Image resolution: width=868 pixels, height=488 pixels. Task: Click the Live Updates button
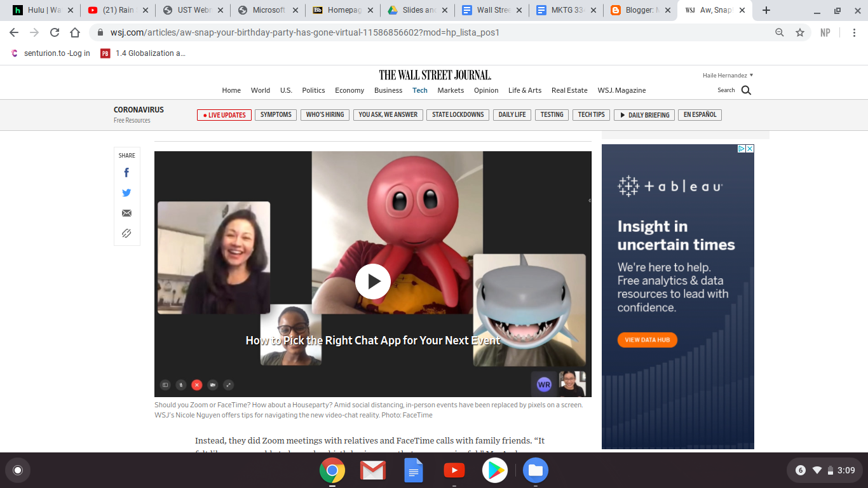[224, 115]
